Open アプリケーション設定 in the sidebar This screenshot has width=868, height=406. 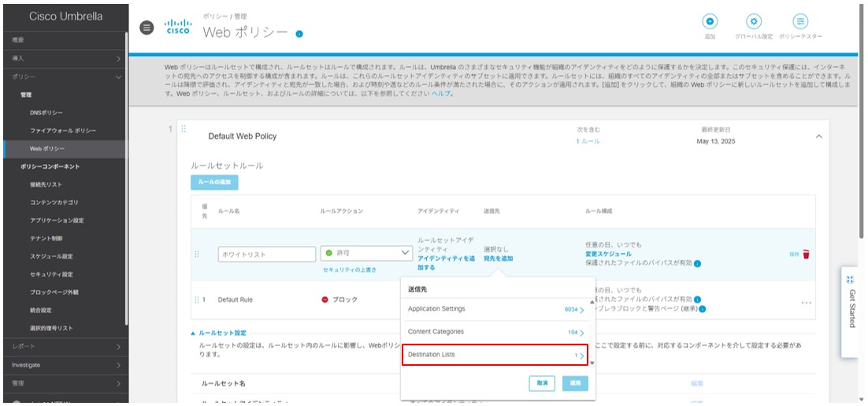tap(57, 221)
